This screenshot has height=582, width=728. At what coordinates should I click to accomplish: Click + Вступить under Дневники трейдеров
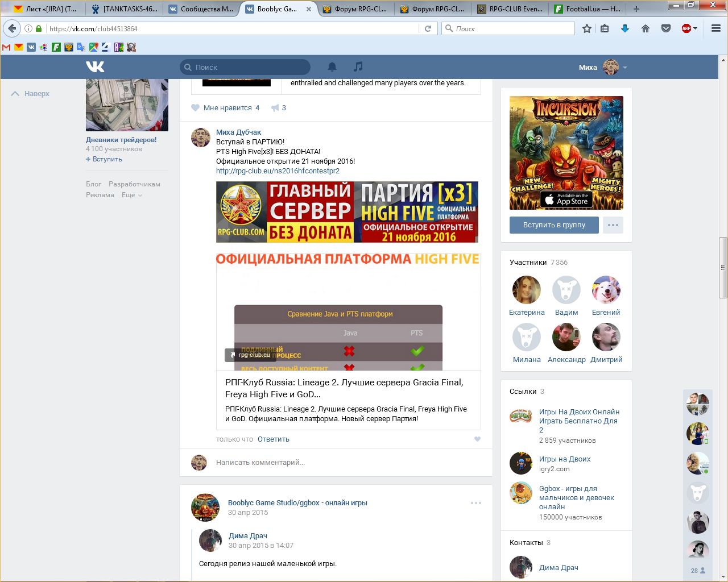(x=104, y=159)
